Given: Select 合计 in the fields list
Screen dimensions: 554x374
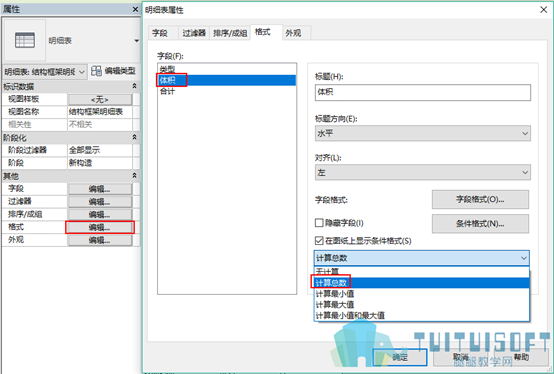Looking at the screenshot, I should [227, 91].
